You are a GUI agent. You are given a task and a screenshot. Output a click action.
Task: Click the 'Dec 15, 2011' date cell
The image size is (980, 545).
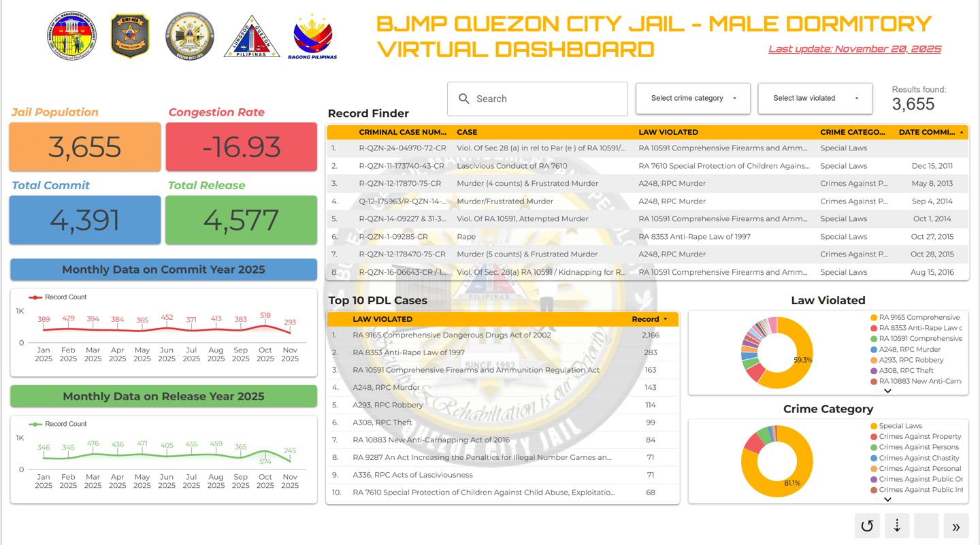pyautogui.click(x=932, y=166)
